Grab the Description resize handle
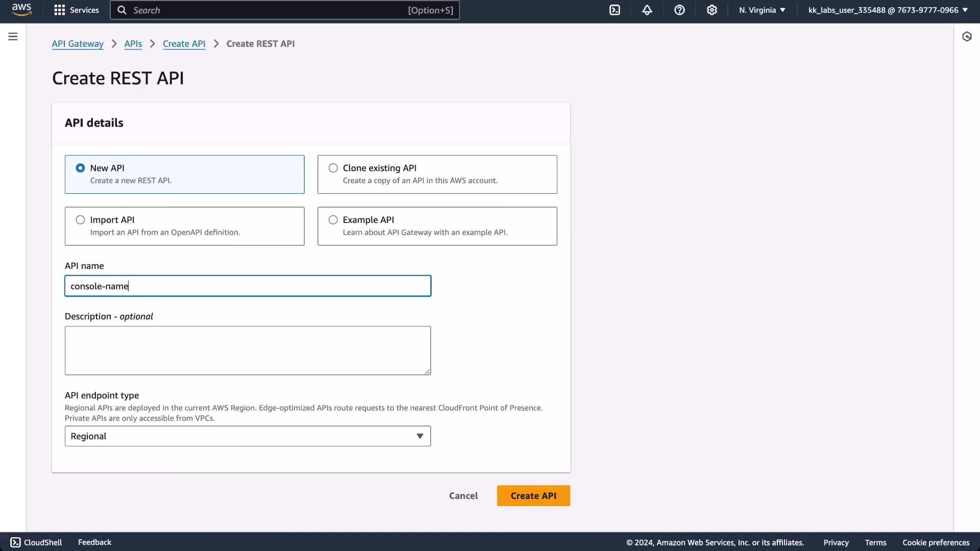The width and height of the screenshot is (980, 551). click(x=427, y=371)
